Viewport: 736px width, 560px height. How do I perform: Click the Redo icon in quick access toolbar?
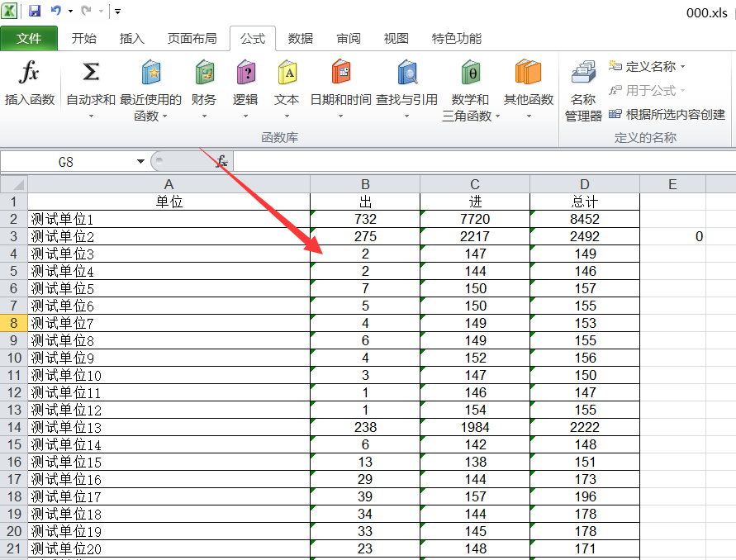86,11
